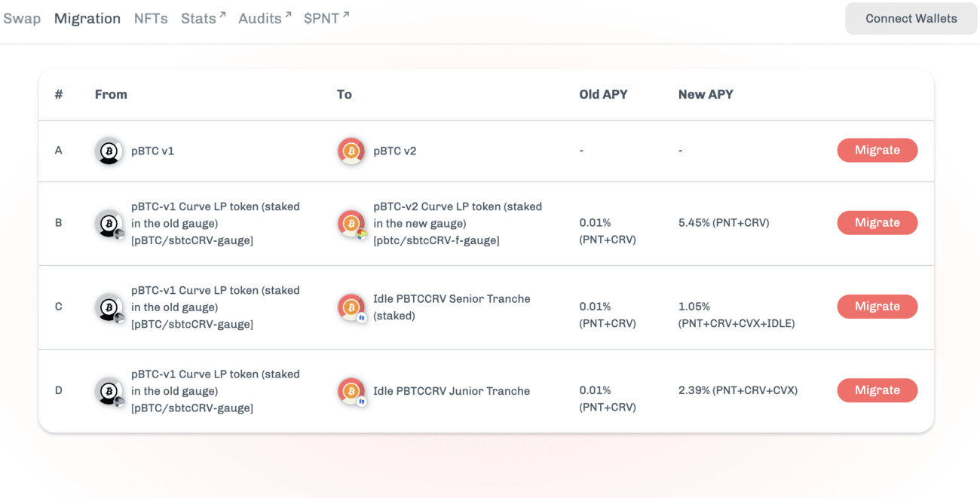Click the # column header
The width and height of the screenshot is (980, 498).
59,94
